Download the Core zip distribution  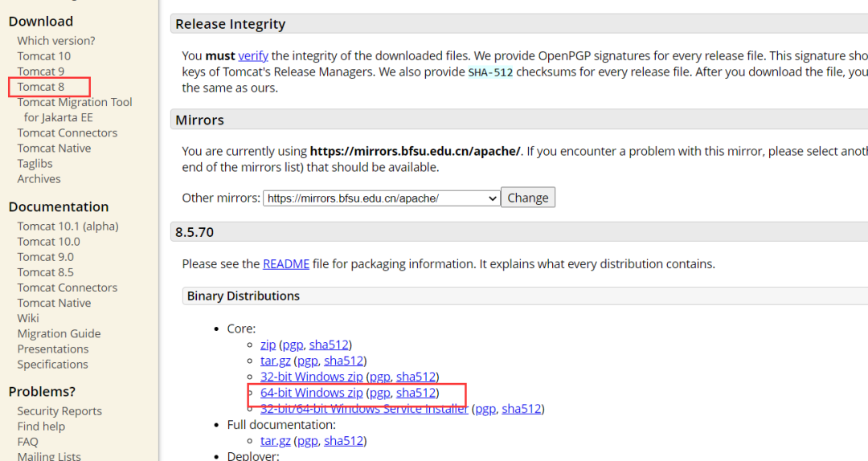tap(268, 345)
